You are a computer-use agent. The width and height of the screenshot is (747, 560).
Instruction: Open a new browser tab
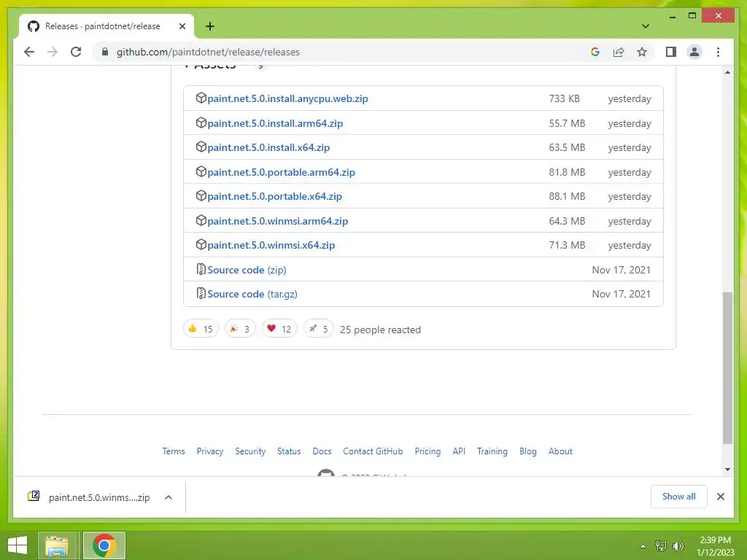coord(210,26)
